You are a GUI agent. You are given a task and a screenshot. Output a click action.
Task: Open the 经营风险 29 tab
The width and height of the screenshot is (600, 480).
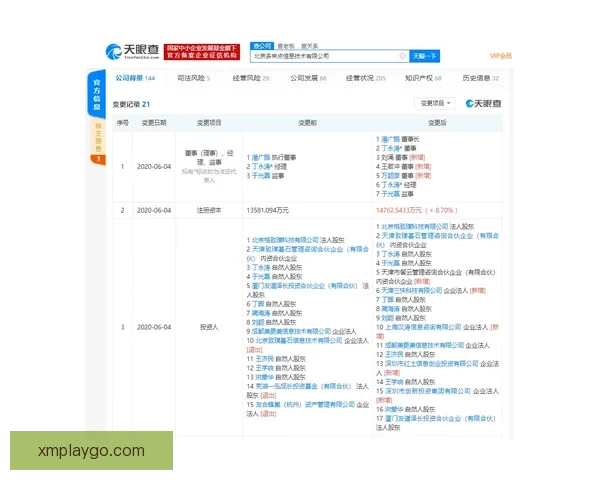point(251,78)
